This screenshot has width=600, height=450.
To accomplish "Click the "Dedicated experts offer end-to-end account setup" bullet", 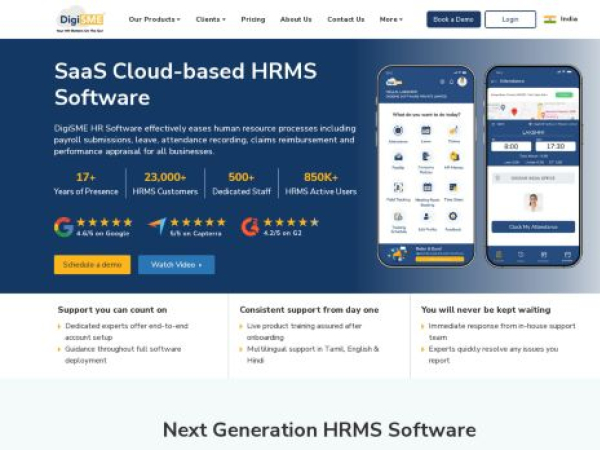I will point(126,331).
